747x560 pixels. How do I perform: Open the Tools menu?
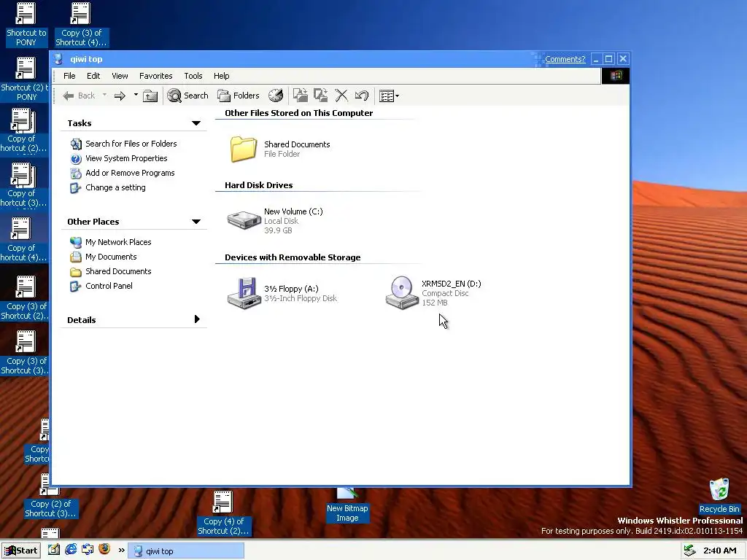(193, 76)
